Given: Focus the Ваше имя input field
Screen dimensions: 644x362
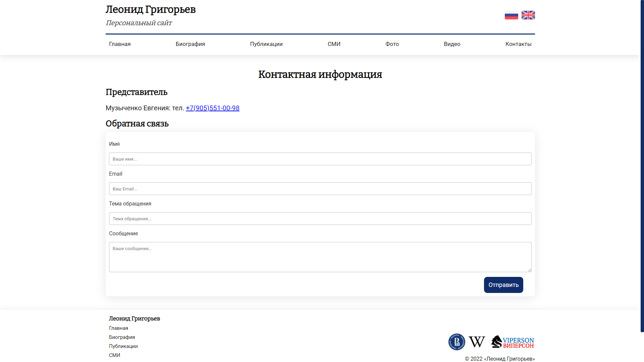Looking at the screenshot, I should (320, 159).
